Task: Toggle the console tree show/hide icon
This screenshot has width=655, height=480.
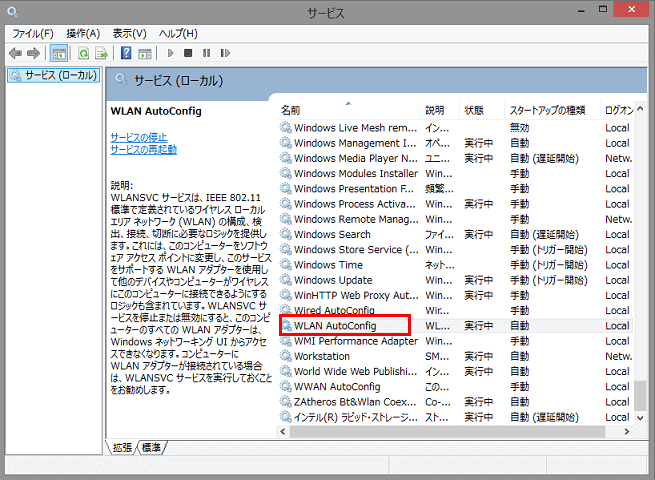Action: 59,53
